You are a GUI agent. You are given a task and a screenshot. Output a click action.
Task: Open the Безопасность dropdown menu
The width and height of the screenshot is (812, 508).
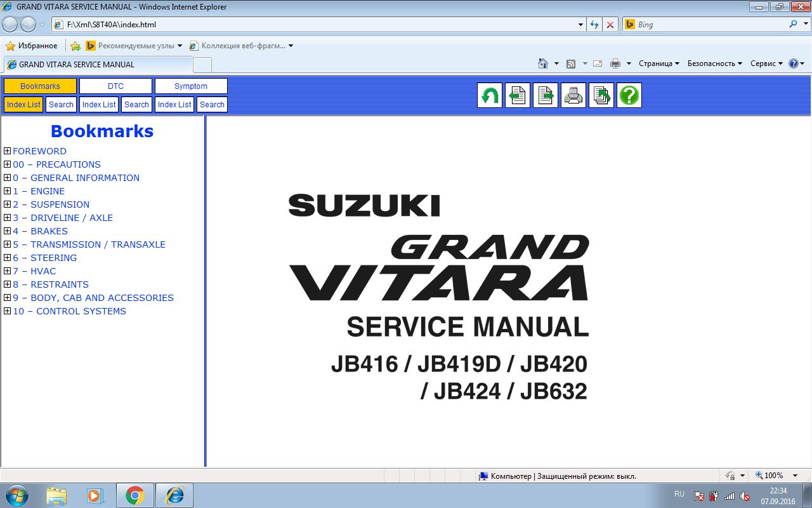pyautogui.click(x=715, y=63)
